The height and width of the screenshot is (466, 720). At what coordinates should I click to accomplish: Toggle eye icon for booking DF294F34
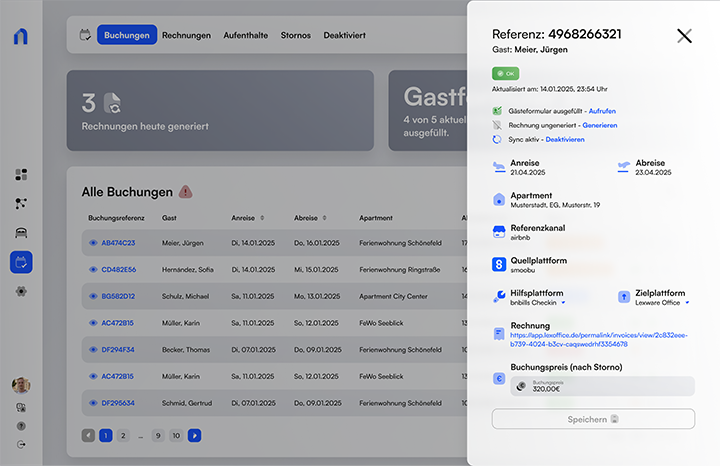(x=92, y=350)
